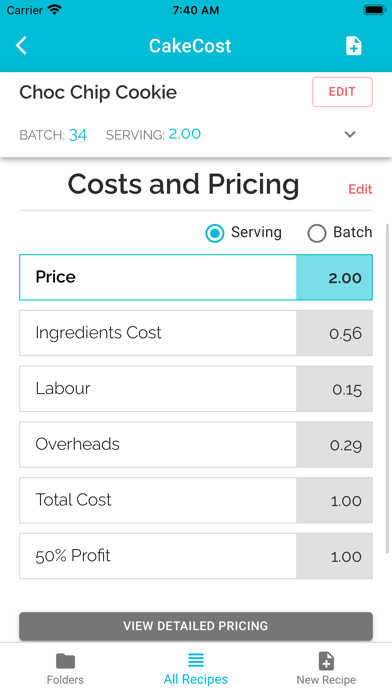This screenshot has width=392, height=696.
Task: Click the Edit link next to Costs and Pricing
Action: (360, 190)
